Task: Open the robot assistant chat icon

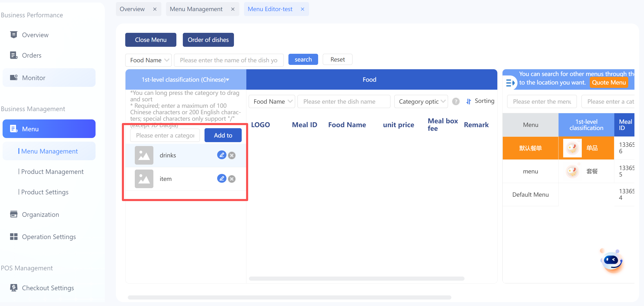Action: (x=611, y=261)
